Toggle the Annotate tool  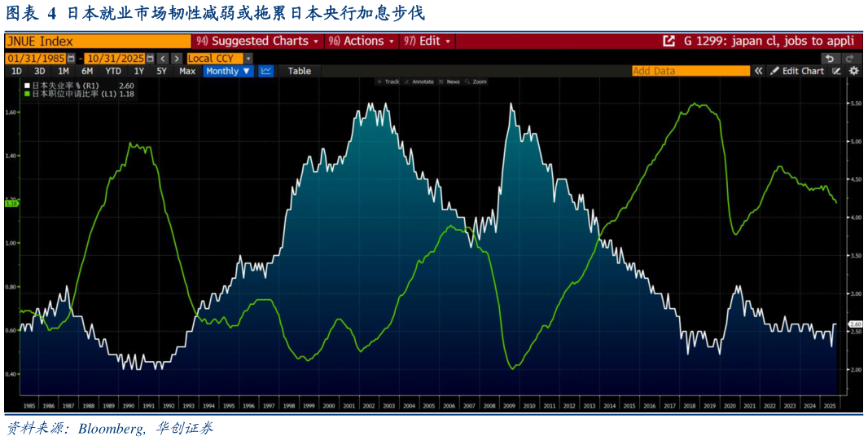click(419, 82)
